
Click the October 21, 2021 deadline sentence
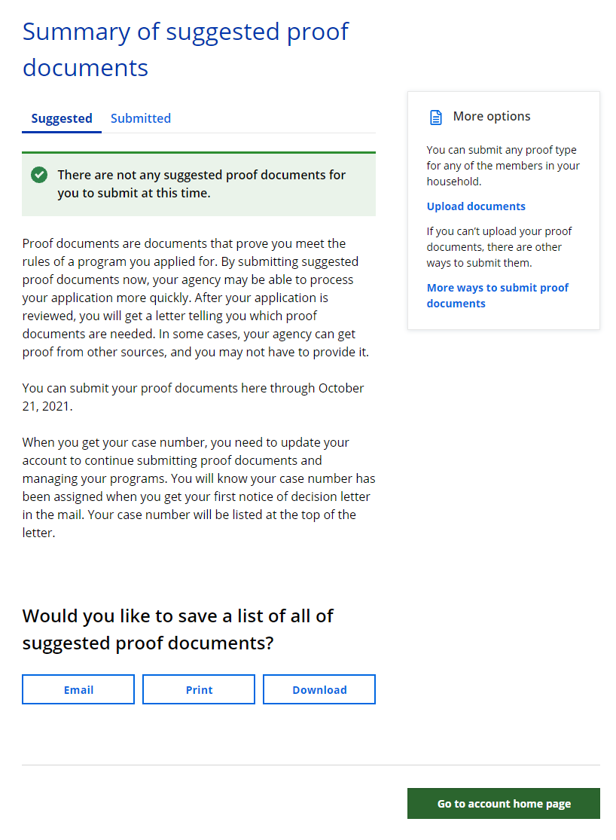tap(193, 397)
